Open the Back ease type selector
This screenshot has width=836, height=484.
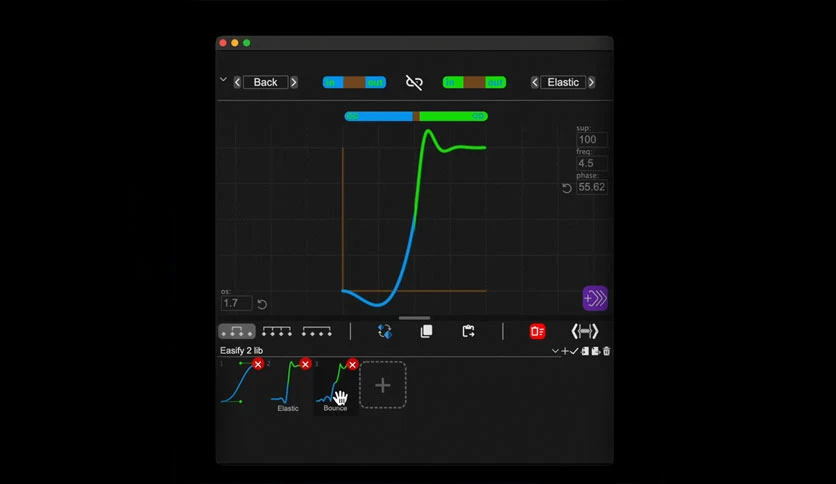click(x=266, y=82)
